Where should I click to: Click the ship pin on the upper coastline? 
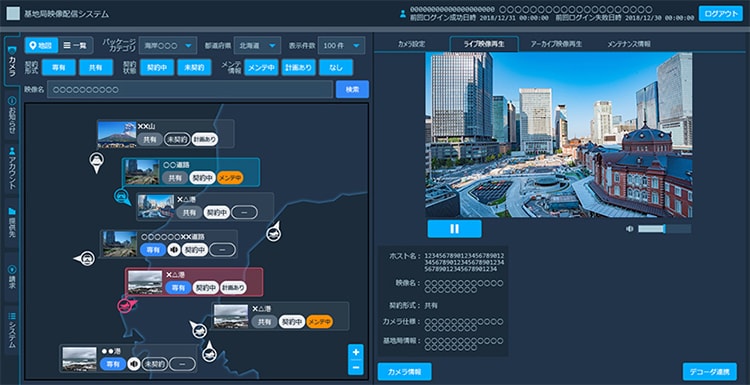(274, 232)
